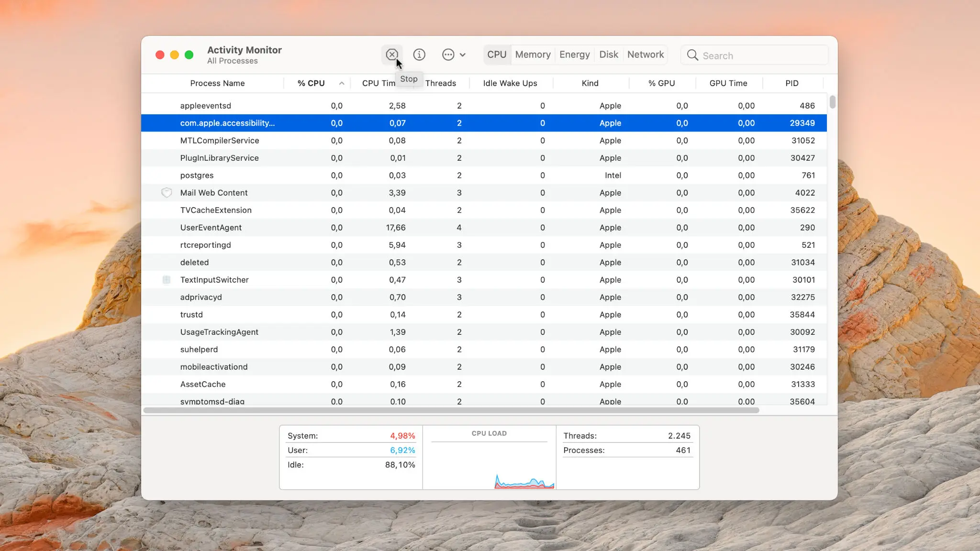Screen dimensions: 980x551
Task: Sort by Threads column header
Action: (440, 83)
